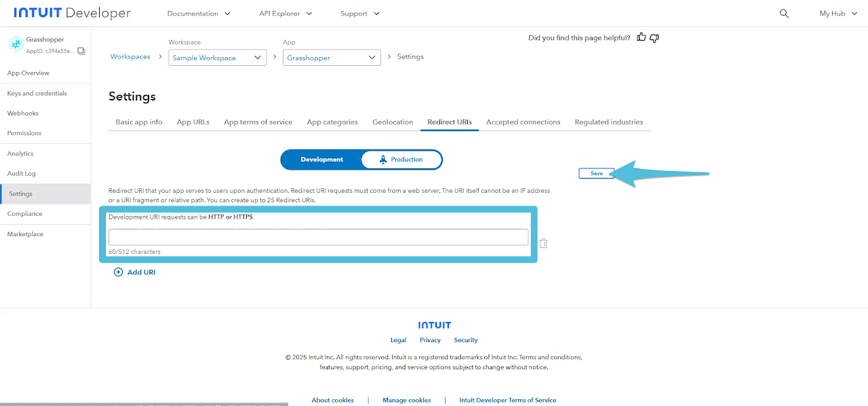Click the plus icon for Add URI

tap(118, 272)
